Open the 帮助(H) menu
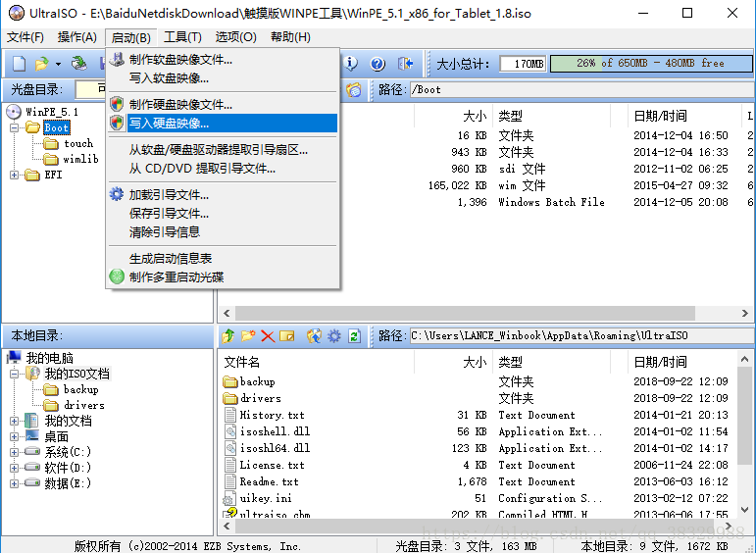 pyautogui.click(x=290, y=37)
